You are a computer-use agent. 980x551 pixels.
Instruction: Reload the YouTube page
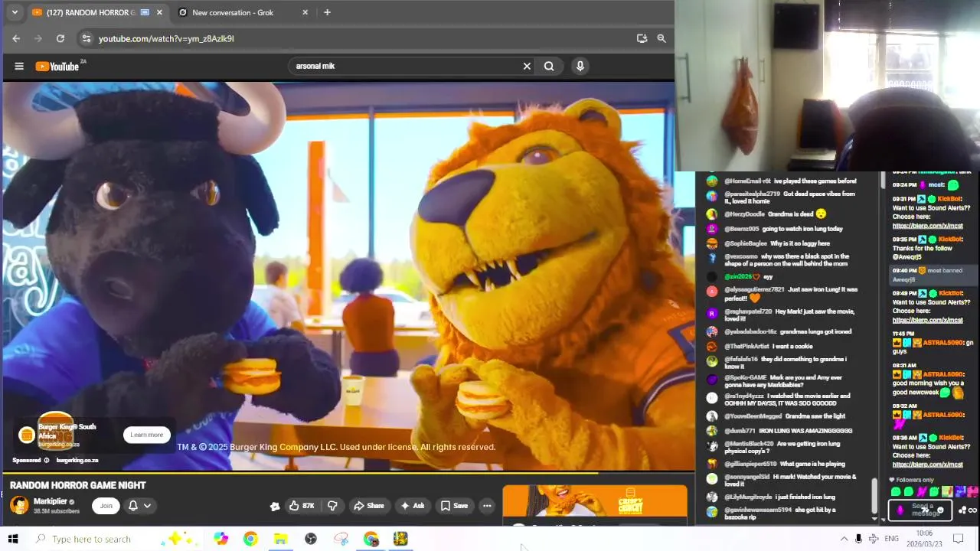[x=60, y=38]
